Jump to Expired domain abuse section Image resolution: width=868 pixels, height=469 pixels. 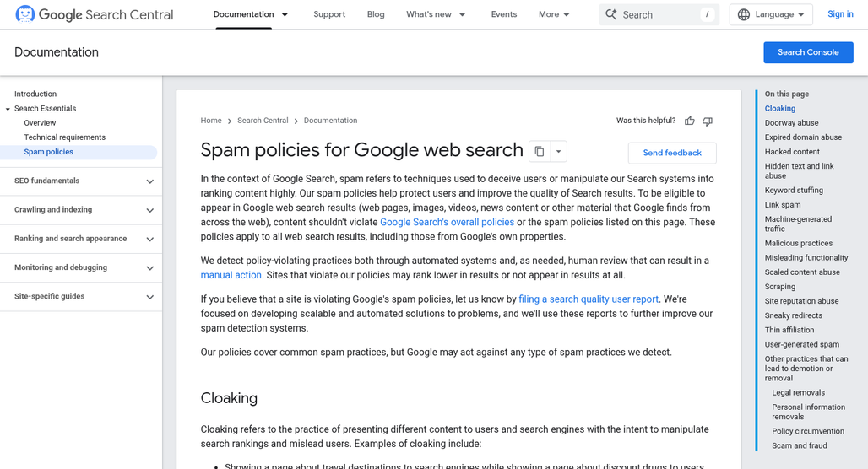pos(803,137)
